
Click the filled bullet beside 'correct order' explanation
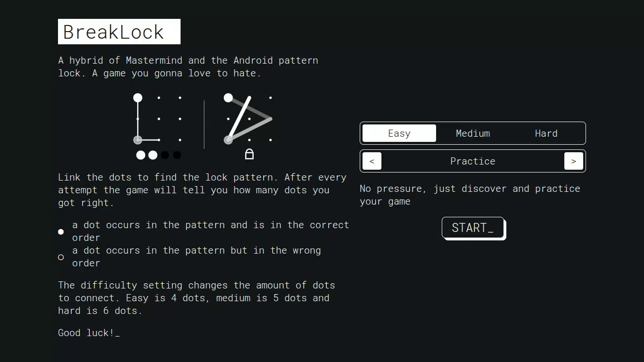pyautogui.click(x=61, y=231)
